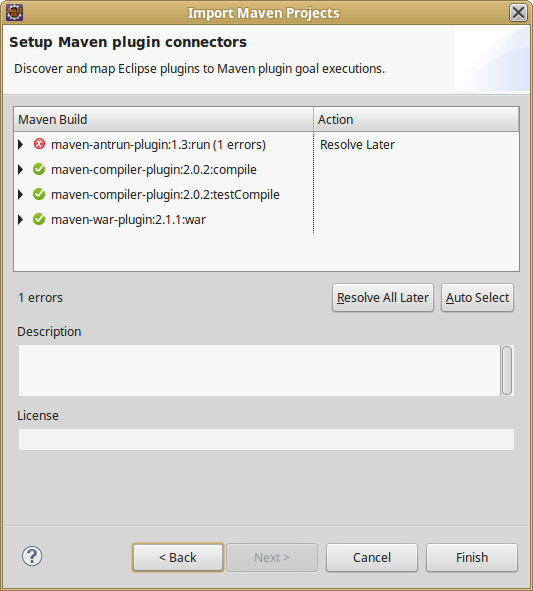533x591 pixels.
Task: Click the green check icon beside maven-war-plugin
Action: [x=39, y=219]
